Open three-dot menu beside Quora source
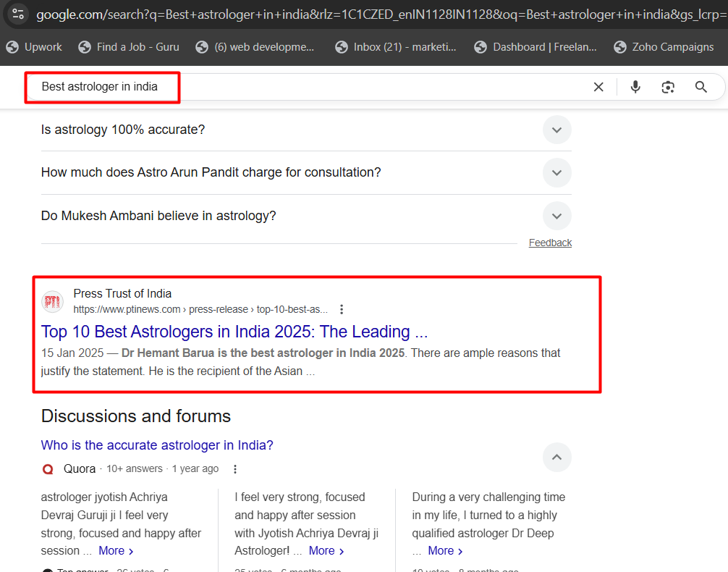The image size is (728, 572). click(x=235, y=469)
